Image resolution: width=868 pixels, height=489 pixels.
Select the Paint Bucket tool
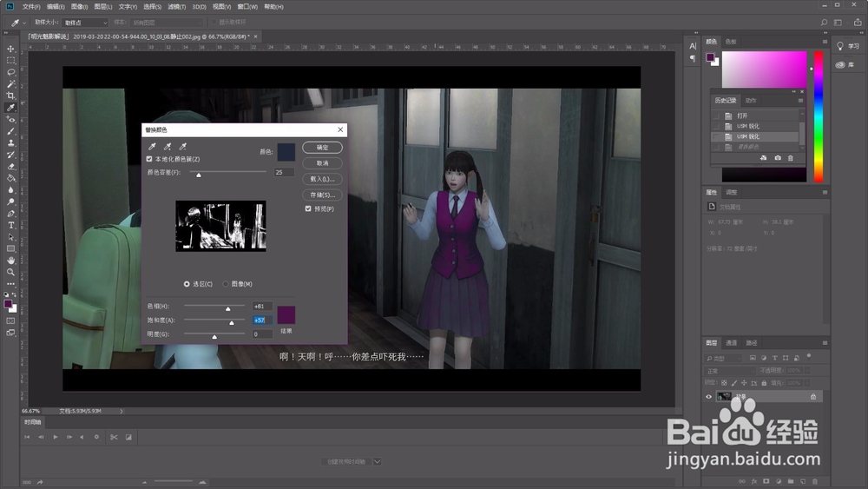point(10,178)
